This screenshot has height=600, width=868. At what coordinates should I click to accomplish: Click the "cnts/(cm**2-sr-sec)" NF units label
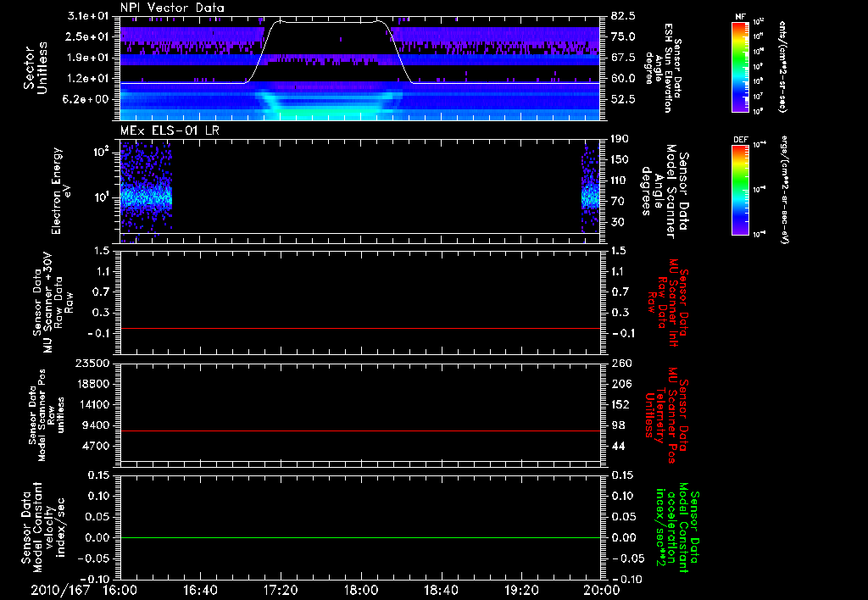tap(781, 67)
